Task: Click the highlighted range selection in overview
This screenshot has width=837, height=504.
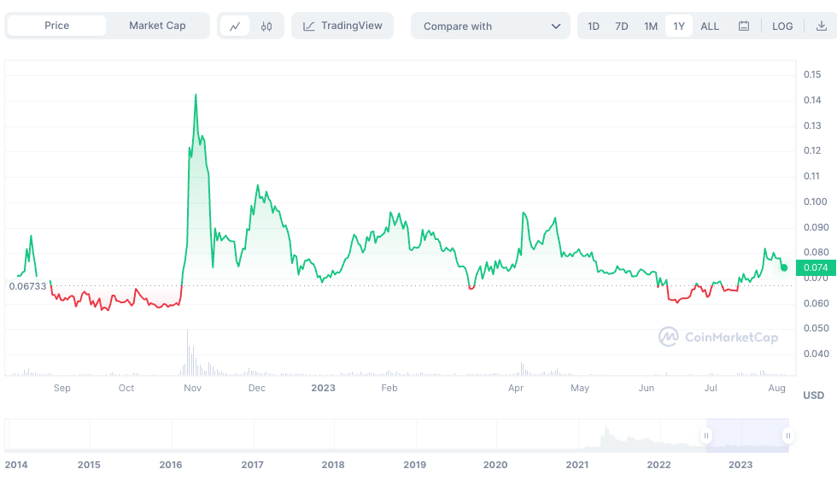Action: pyautogui.click(x=747, y=436)
